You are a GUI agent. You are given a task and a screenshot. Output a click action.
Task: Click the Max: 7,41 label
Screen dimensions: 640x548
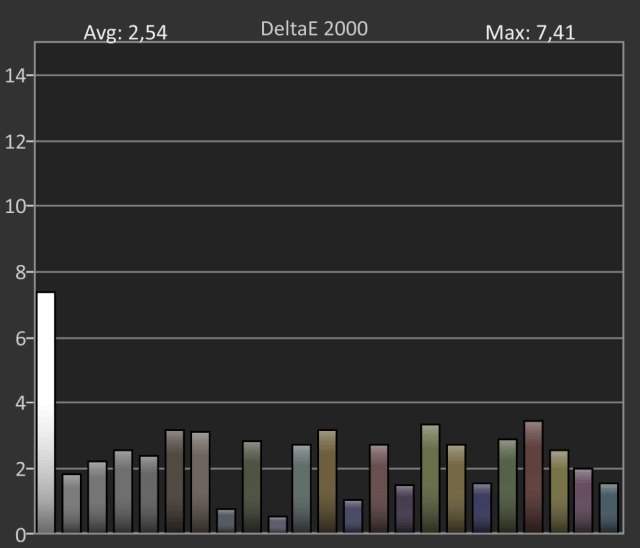point(530,33)
